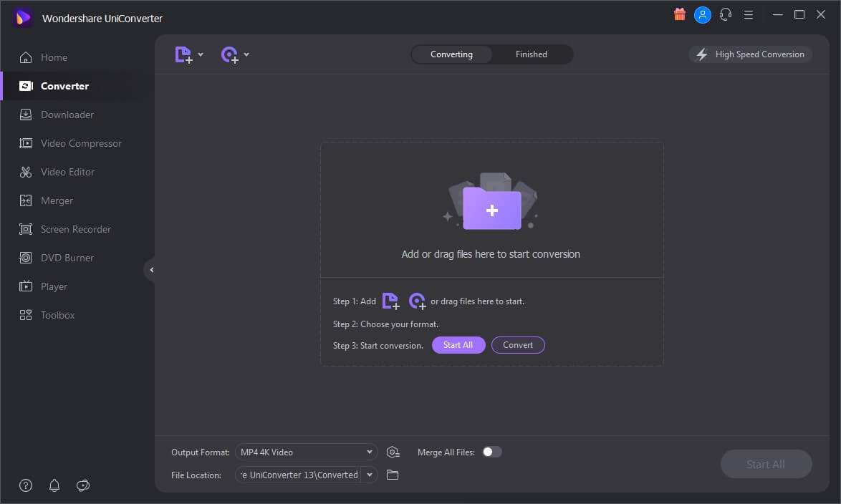Click the help question mark icon

pyautogui.click(x=26, y=485)
